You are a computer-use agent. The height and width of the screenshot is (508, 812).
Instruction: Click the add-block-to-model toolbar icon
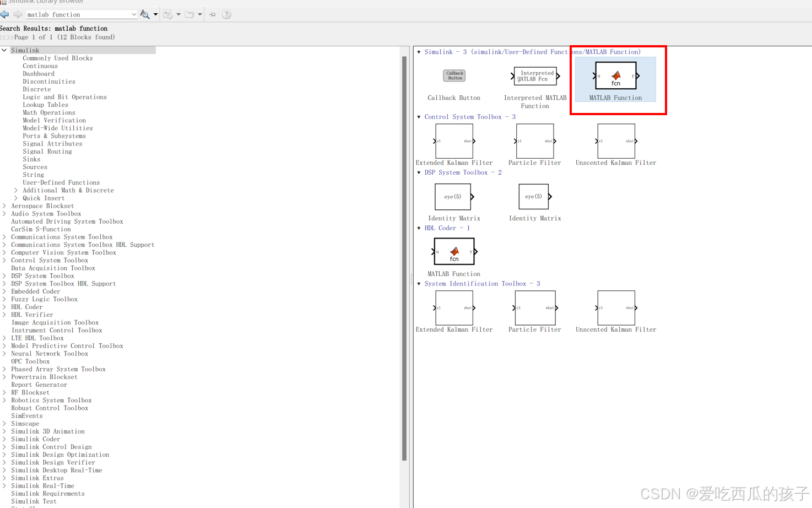168,14
